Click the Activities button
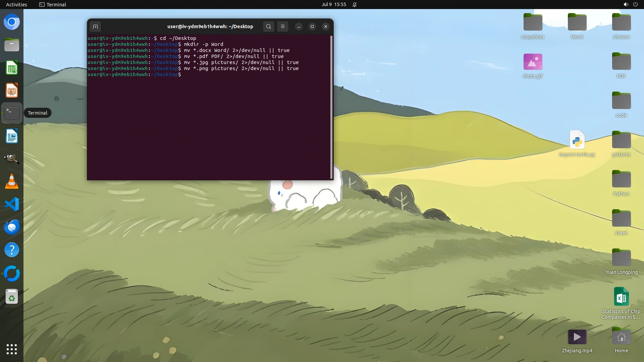Image resolution: width=644 pixels, height=362 pixels. click(16, 4)
